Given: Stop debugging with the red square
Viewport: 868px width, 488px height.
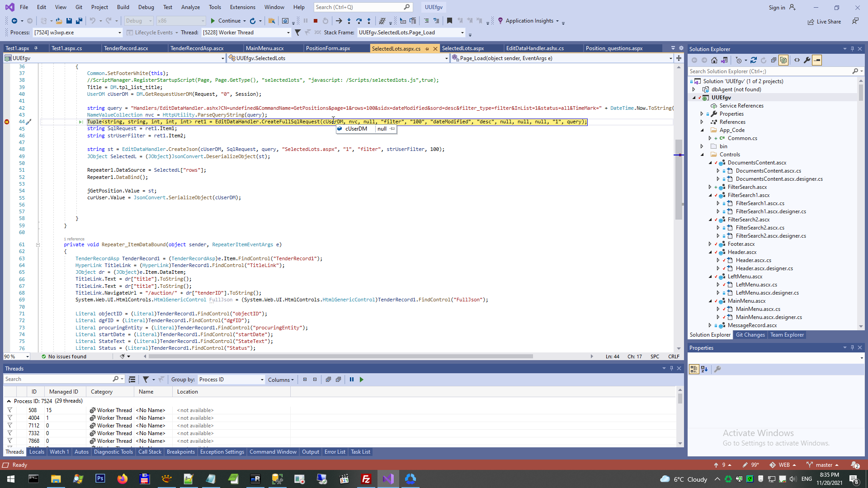Looking at the screenshot, I should pyautogui.click(x=316, y=21).
